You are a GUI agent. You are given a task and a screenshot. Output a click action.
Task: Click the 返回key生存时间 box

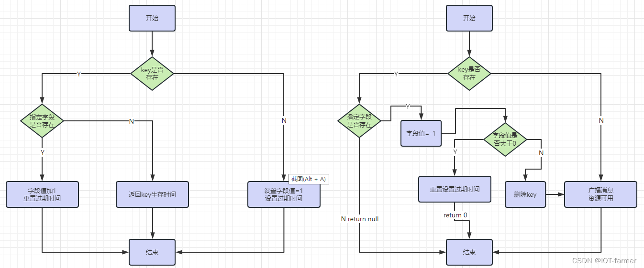pyautogui.click(x=152, y=194)
